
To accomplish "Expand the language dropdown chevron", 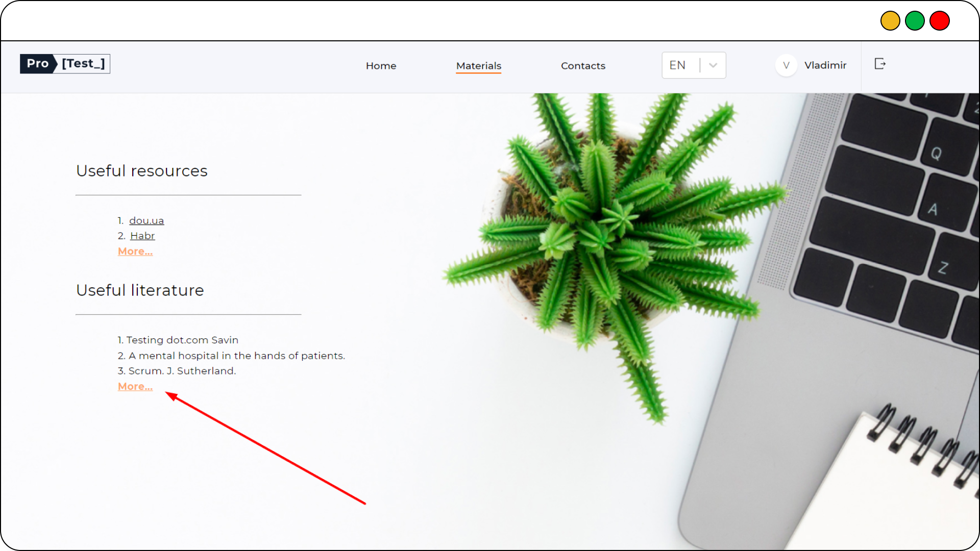I will click(713, 65).
